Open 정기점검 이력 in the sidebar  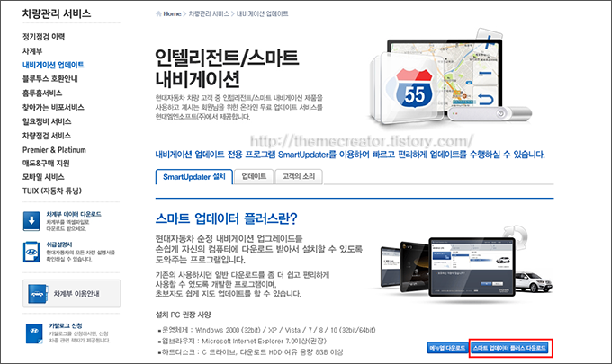point(44,37)
